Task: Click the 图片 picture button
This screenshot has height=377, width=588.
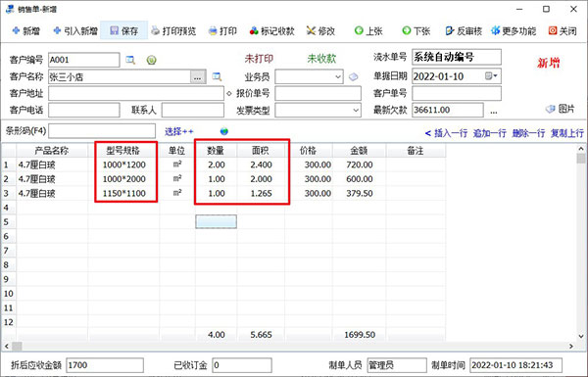Action: coord(561,109)
